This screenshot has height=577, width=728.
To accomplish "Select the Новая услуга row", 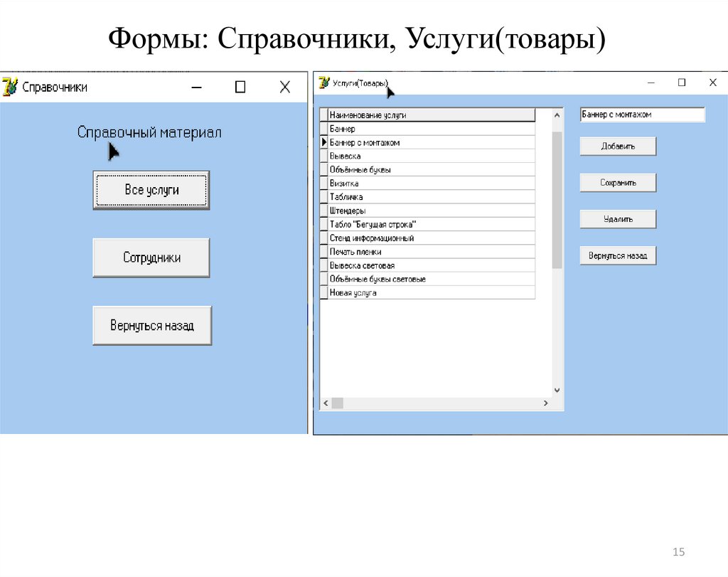I will (431, 292).
